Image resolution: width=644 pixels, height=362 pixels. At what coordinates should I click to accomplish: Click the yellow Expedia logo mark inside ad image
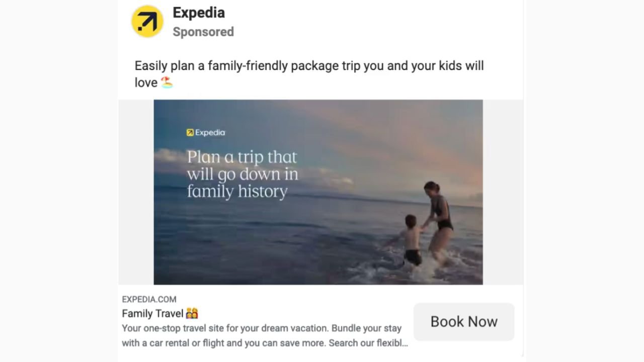(x=190, y=133)
